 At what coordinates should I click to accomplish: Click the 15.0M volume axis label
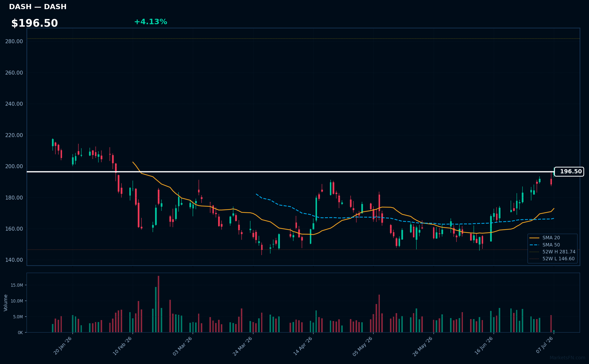(x=17, y=285)
